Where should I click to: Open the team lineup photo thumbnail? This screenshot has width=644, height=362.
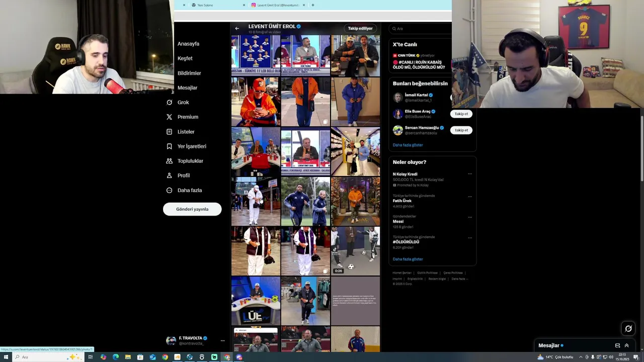(x=256, y=55)
